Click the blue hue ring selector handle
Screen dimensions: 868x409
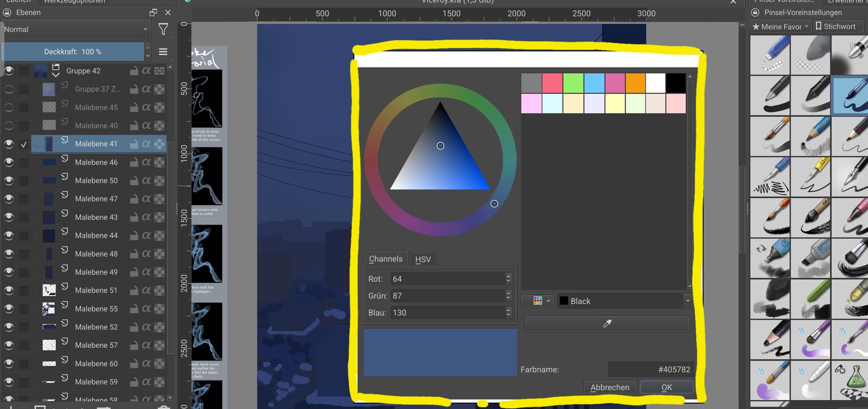pos(494,204)
